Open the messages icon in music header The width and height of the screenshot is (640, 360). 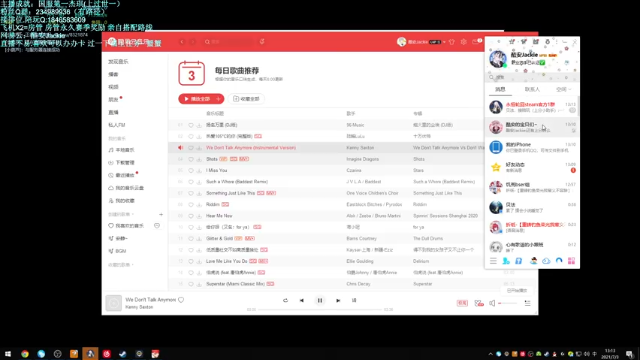pyautogui.click(x=475, y=42)
